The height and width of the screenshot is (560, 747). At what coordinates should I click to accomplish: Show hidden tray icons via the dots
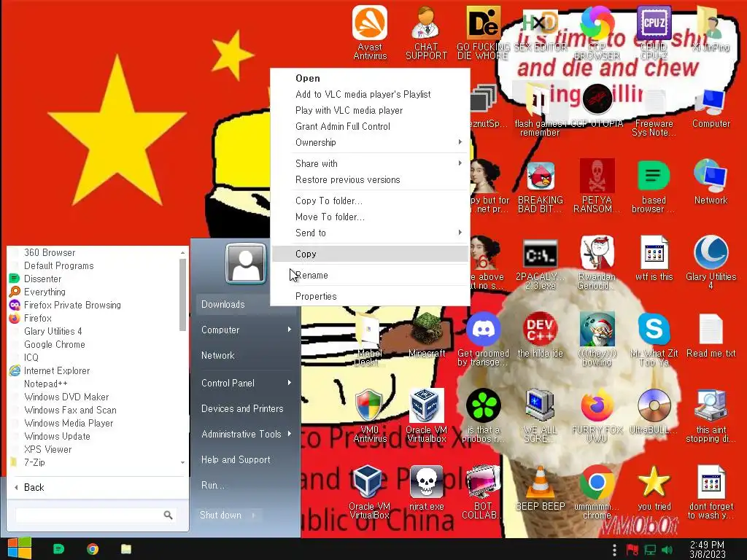[614, 550]
